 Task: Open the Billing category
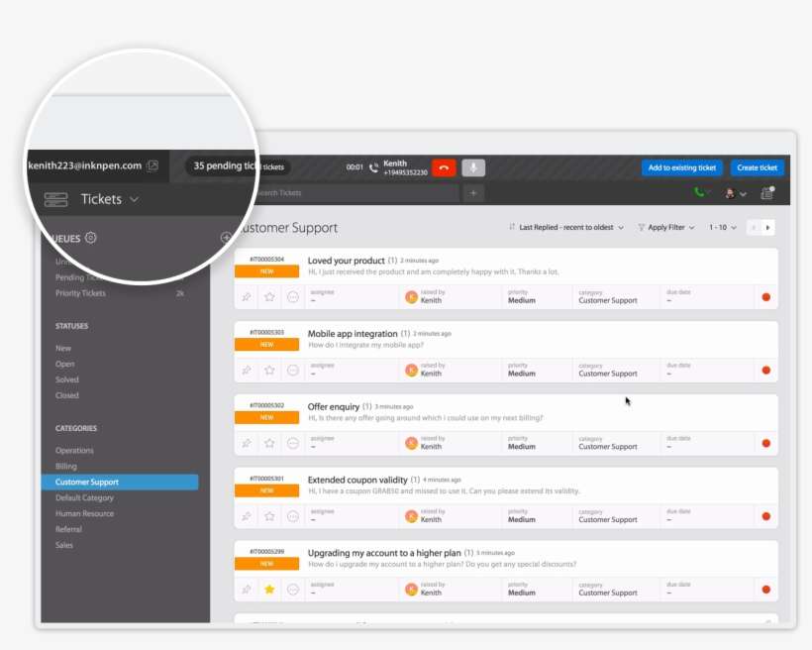coord(65,466)
